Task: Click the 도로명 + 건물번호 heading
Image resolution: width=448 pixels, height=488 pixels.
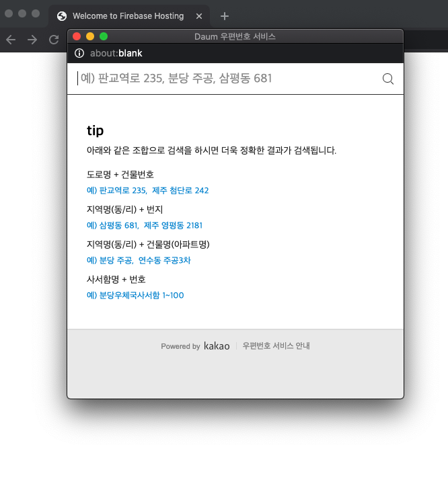Action: tap(120, 174)
